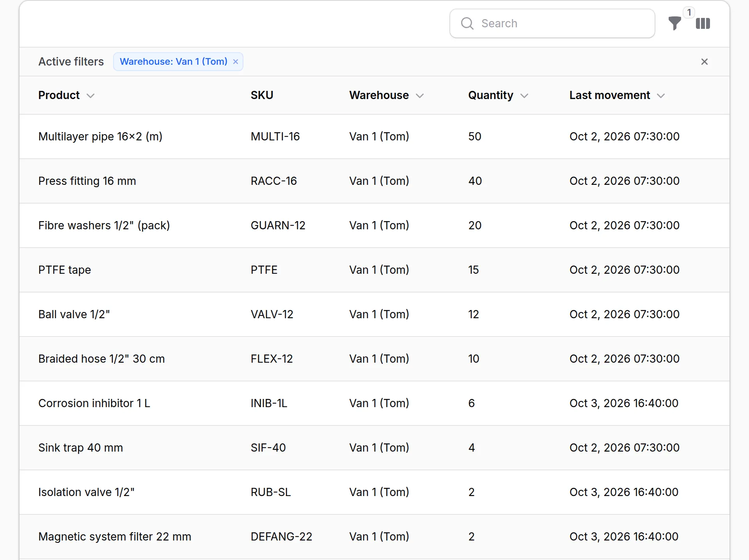Click quantity 15 for PTFE tape
This screenshot has height=560, width=749.
pyautogui.click(x=474, y=270)
